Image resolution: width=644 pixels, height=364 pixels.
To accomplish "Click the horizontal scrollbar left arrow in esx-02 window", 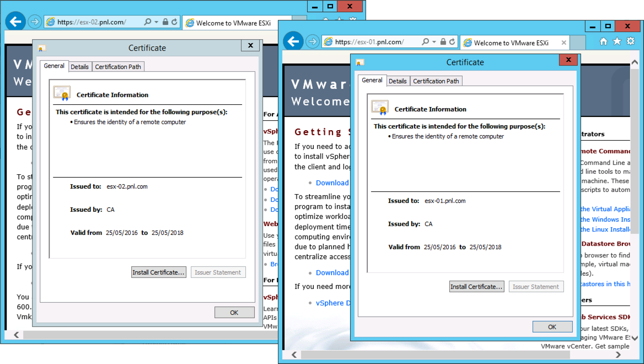I will (17, 335).
